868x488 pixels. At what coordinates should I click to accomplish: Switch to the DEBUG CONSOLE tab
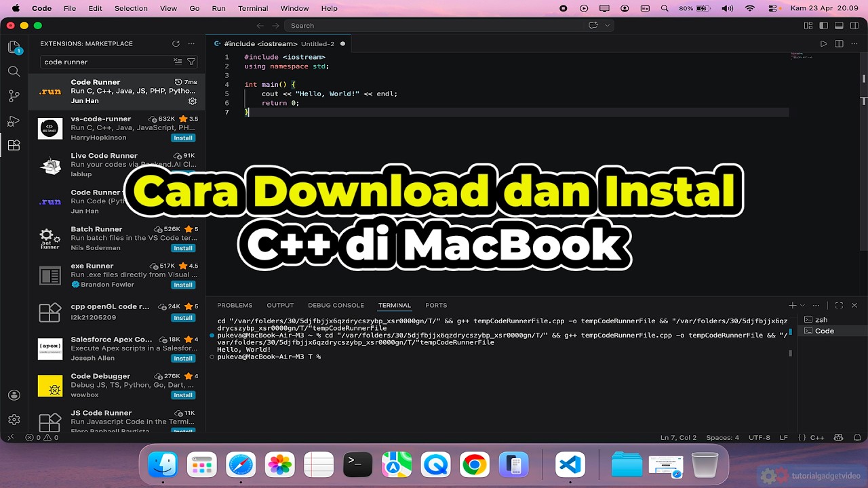[336, 306]
